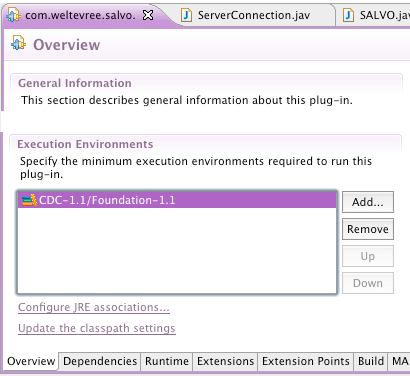
Task: Click the 'This section describes general information' text
Action: point(187,100)
